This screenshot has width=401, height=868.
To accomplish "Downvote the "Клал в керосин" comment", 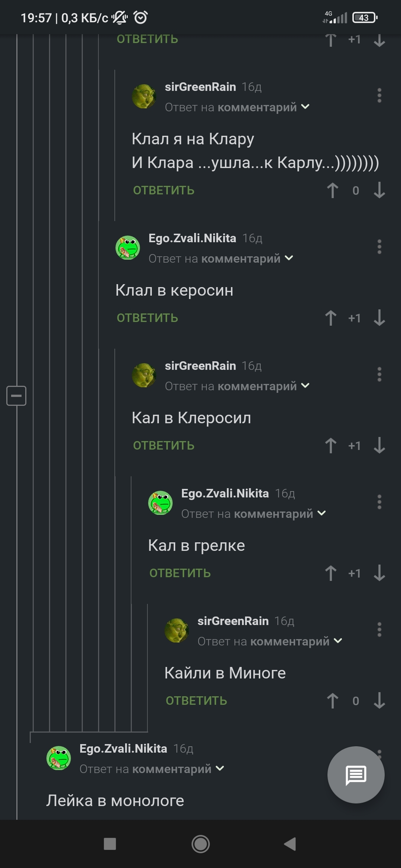I will (379, 318).
